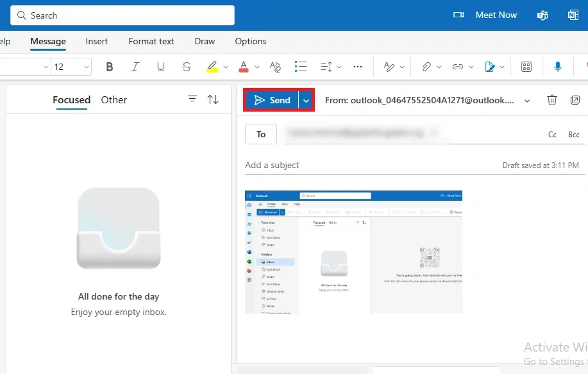
Task: Start a video call with Meet Now
Action: (496, 15)
